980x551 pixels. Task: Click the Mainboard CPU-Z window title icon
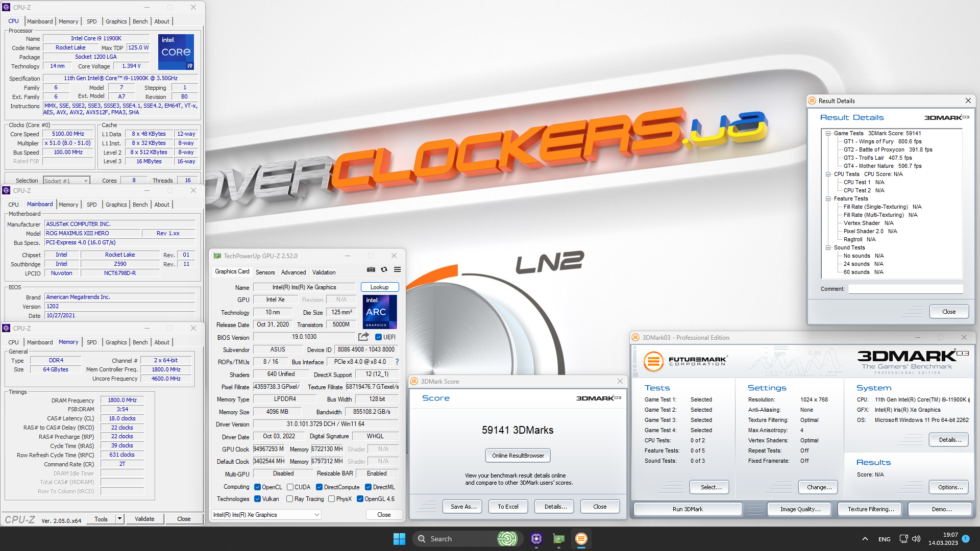6,190
